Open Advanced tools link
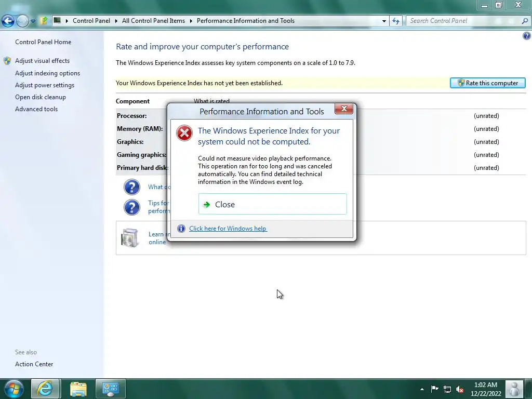This screenshot has height=399, width=532. [36, 109]
